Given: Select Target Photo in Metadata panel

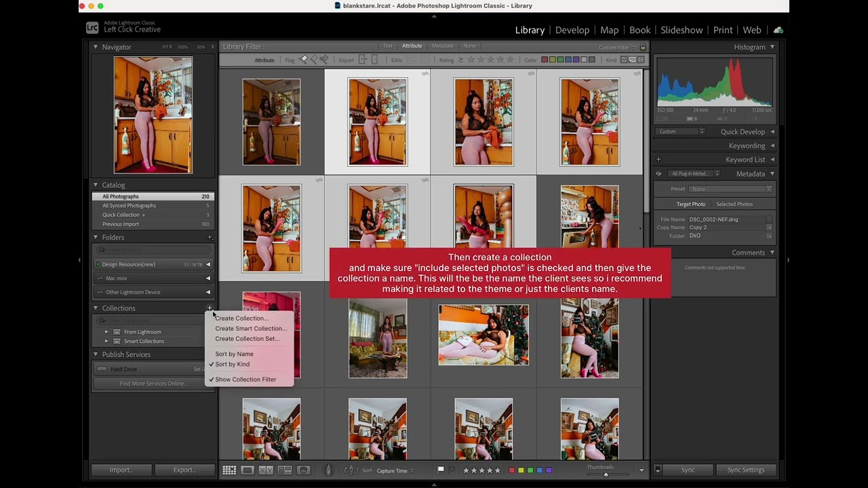Looking at the screenshot, I should click(690, 204).
